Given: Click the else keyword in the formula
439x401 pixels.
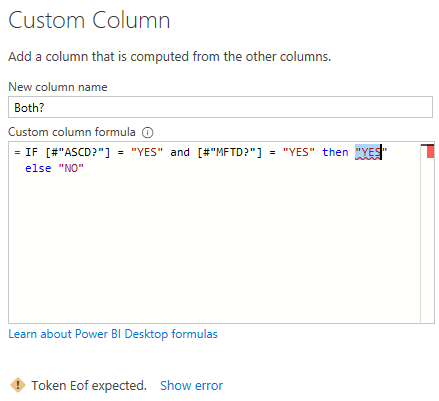Looking at the screenshot, I should [38, 168].
